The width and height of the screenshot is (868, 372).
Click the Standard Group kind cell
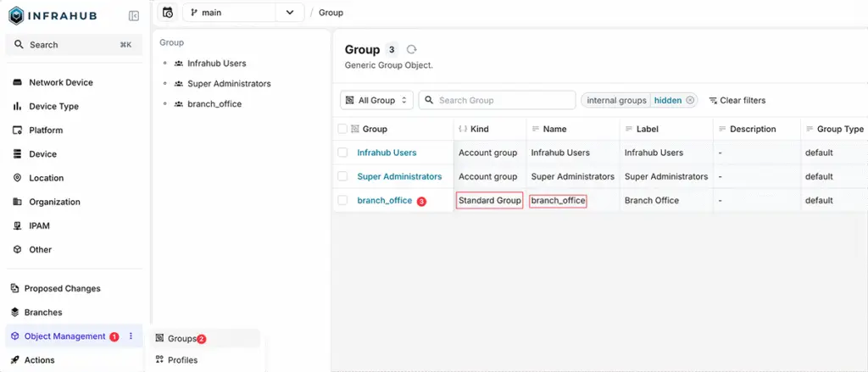489,200
